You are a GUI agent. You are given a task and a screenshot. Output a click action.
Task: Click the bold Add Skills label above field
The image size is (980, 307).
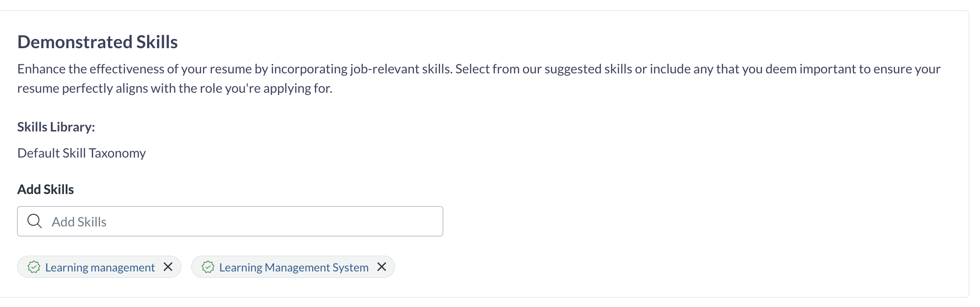click(x=45, y=190)
